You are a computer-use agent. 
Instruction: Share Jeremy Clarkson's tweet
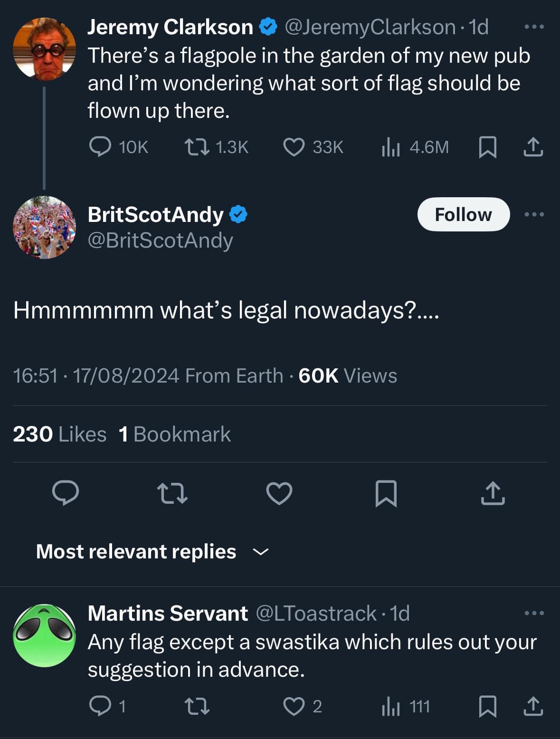pos(533,147)
